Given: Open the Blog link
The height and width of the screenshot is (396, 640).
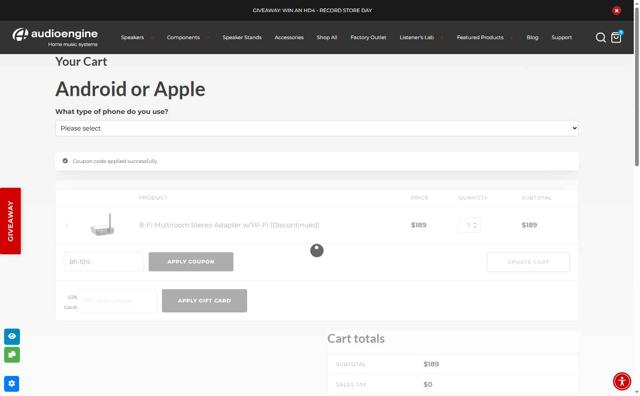Looking at the screenshot, I should coord(532,37).
